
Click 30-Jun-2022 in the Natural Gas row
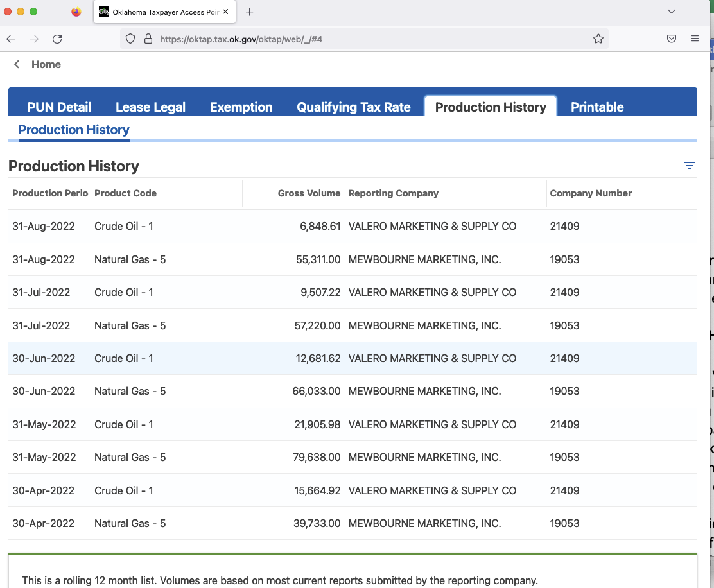pyautogui.click(x=44, y=391)
